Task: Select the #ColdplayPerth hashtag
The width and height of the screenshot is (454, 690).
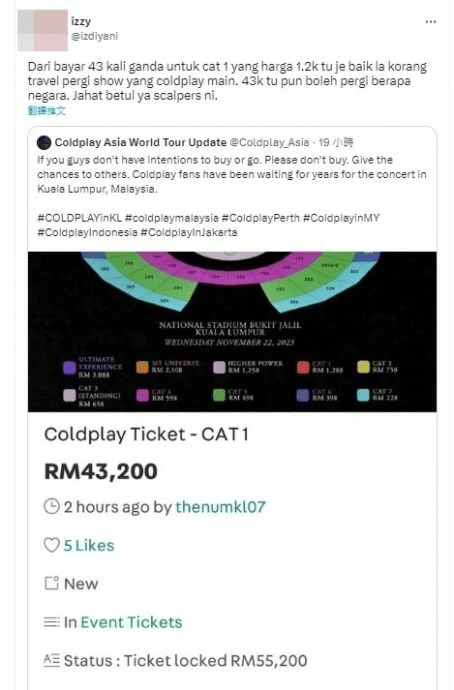Action: 261,218
